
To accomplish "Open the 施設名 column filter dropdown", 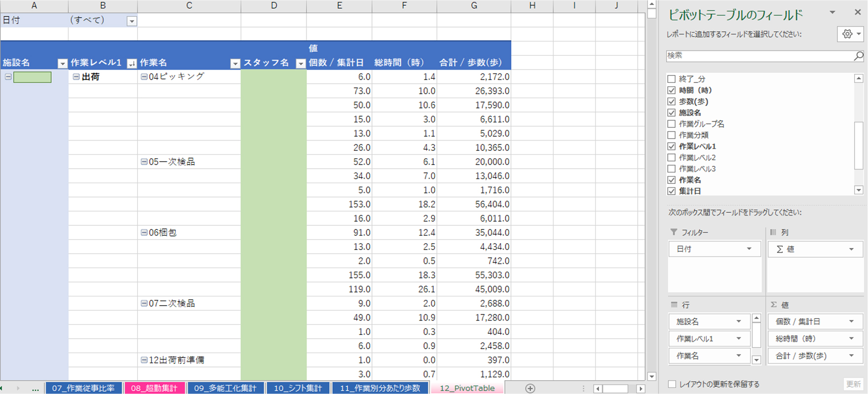I will [63, 64].
